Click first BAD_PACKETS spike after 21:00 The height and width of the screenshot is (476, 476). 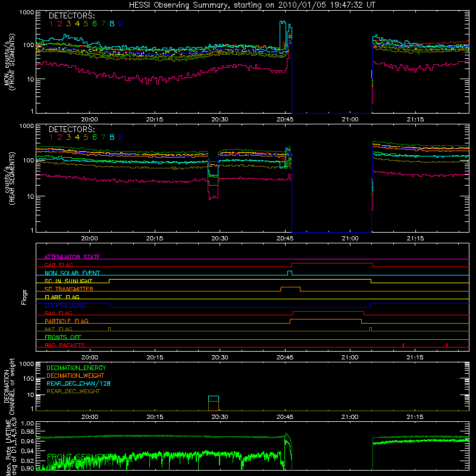[403, 345]
